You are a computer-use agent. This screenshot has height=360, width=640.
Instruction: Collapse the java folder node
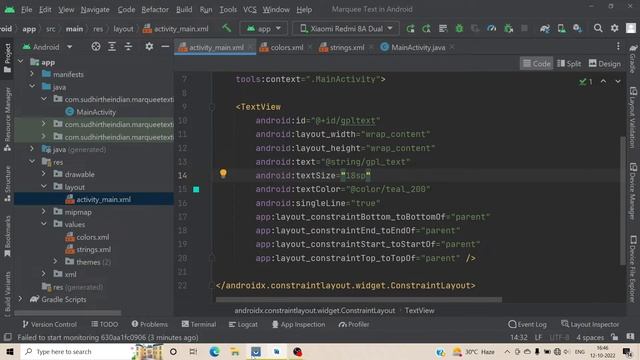(x=32, y=87)
